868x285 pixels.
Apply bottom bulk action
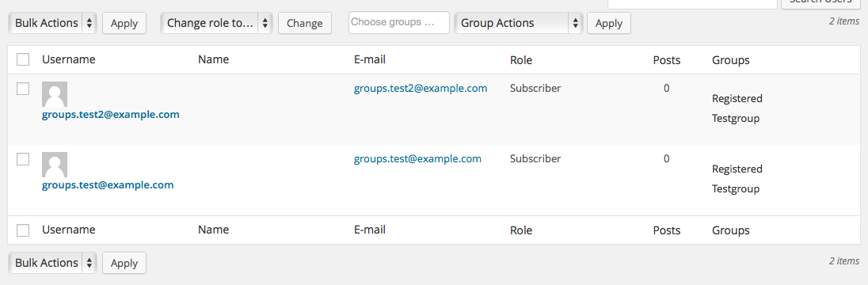coord(124,263)
